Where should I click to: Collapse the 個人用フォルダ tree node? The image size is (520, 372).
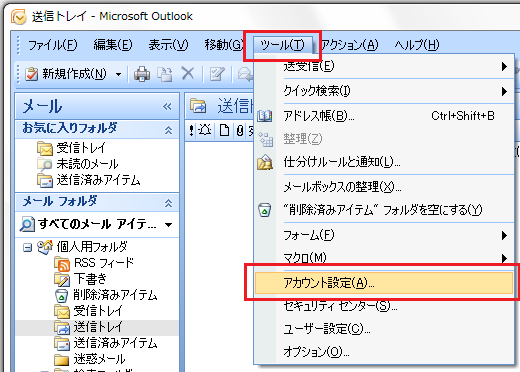27,248
